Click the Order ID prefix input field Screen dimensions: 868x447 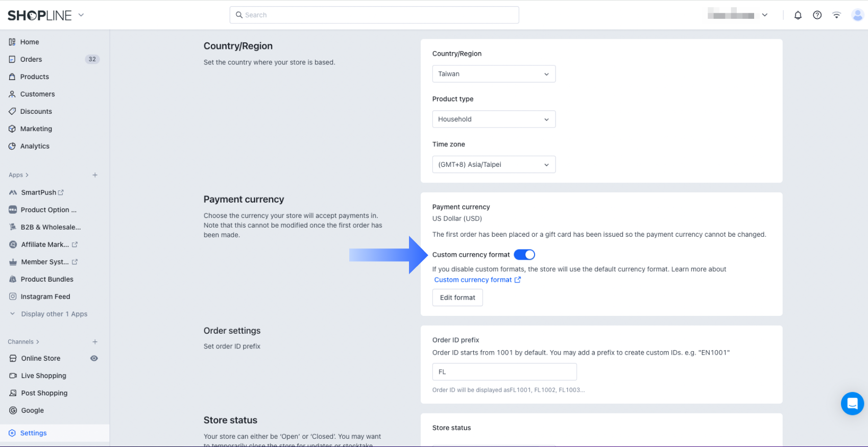(504, 372)
